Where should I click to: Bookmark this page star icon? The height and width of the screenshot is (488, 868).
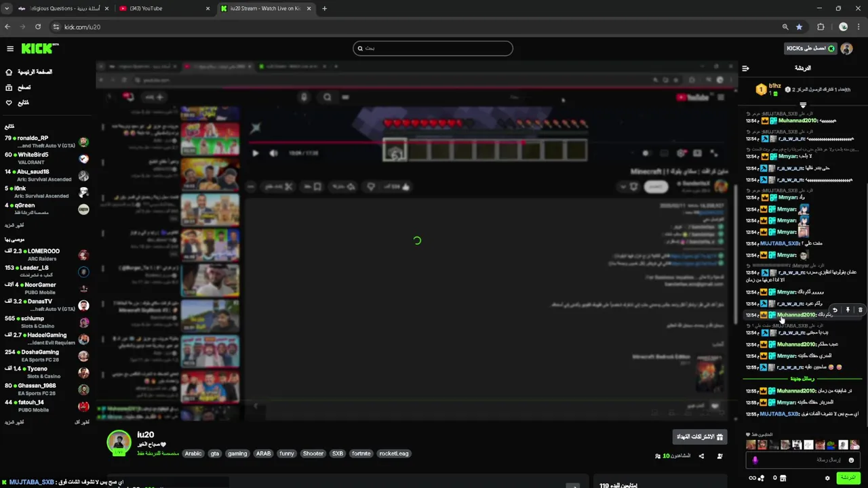[x=800, y=26]
